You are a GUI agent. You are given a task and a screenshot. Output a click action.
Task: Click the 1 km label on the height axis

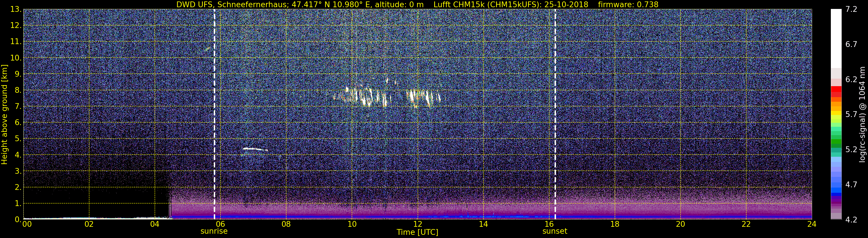point(18,204)
